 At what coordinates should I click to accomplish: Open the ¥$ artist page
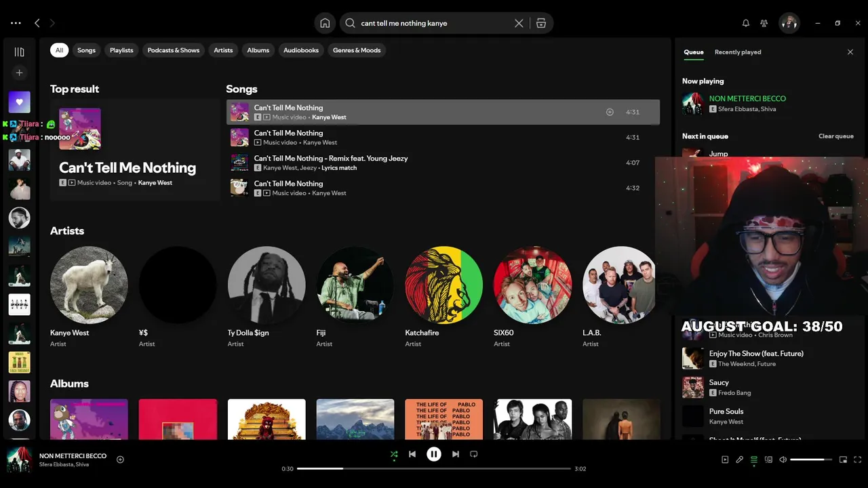[178, 285]
